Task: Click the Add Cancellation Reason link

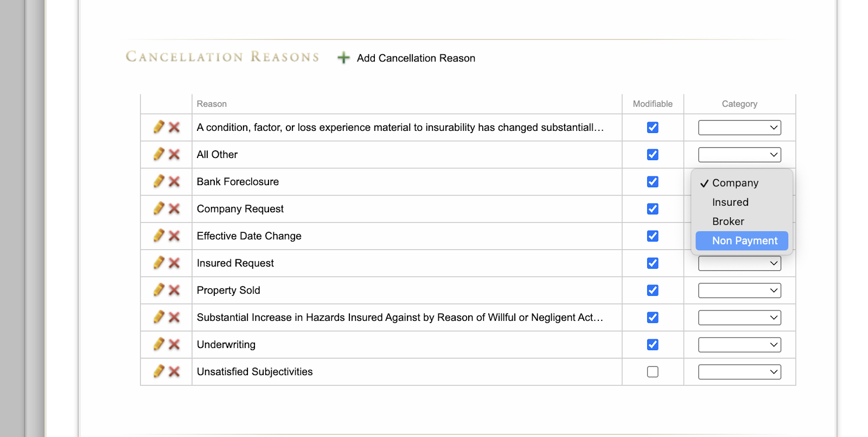Action: (x=416, y=58)
